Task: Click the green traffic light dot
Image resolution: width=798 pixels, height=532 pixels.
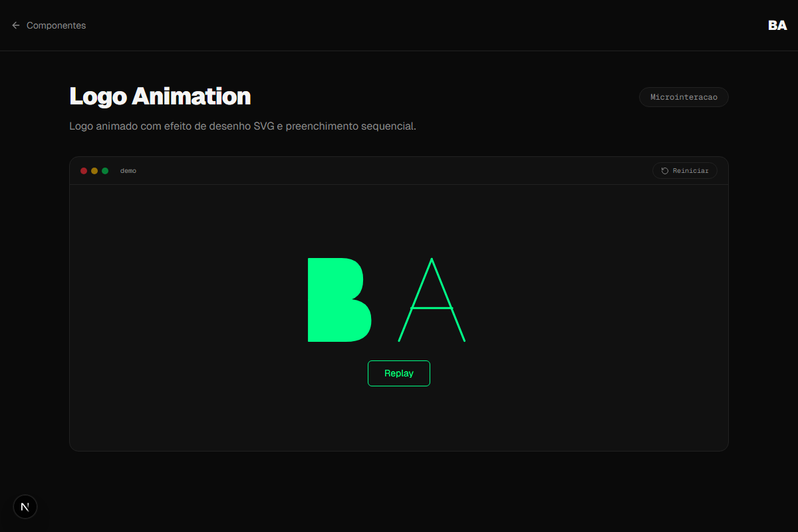Action: pyautogui.click(x=104, y=170)
